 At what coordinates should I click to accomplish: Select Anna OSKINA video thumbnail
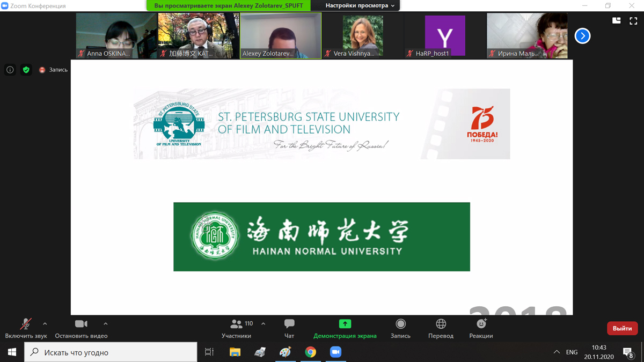[x=116, y=36]
